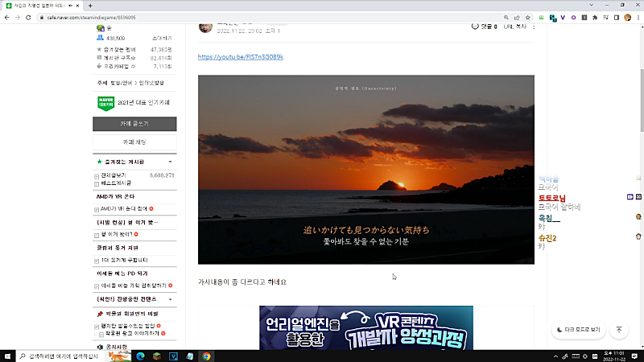The height and width of the screenshot is (362, 644).
Task: Collapse the 즐겨찾는 게시판 favorites section
Action: (170, 162)
